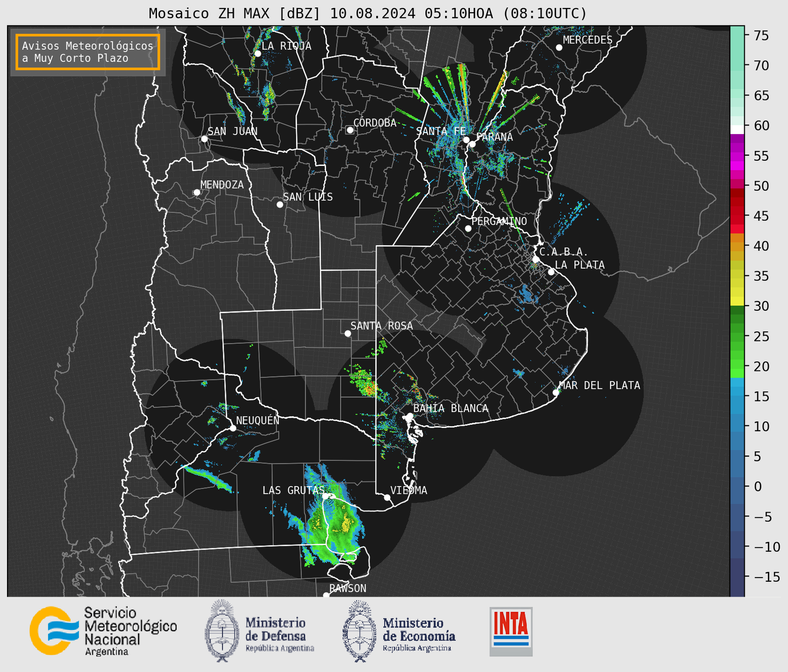
Task: Click the CÓRDOBA city marker dot
Action: 350,130
